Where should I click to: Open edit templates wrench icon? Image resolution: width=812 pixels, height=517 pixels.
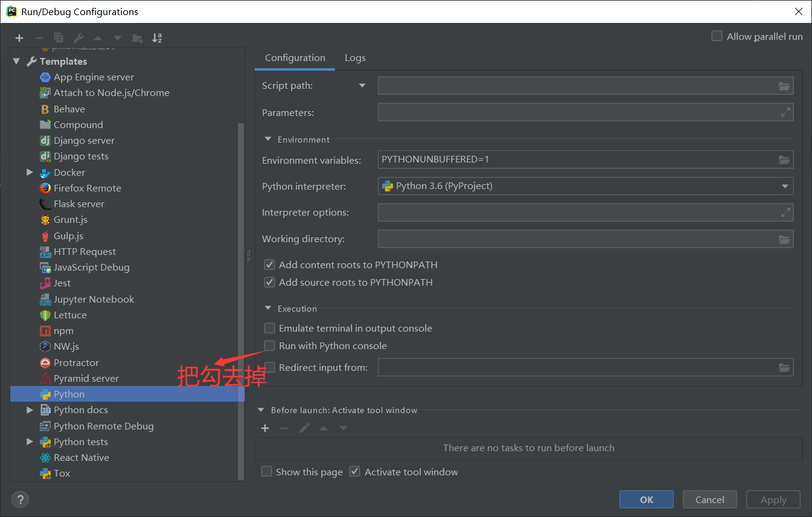pyautogui.click(x=78, y=38)
